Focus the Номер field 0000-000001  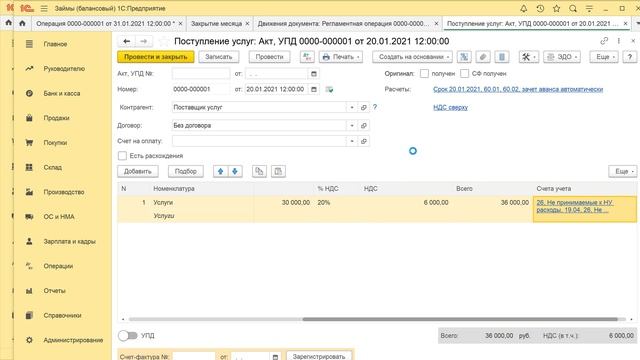pyautogui.click(x=201, y=89)
